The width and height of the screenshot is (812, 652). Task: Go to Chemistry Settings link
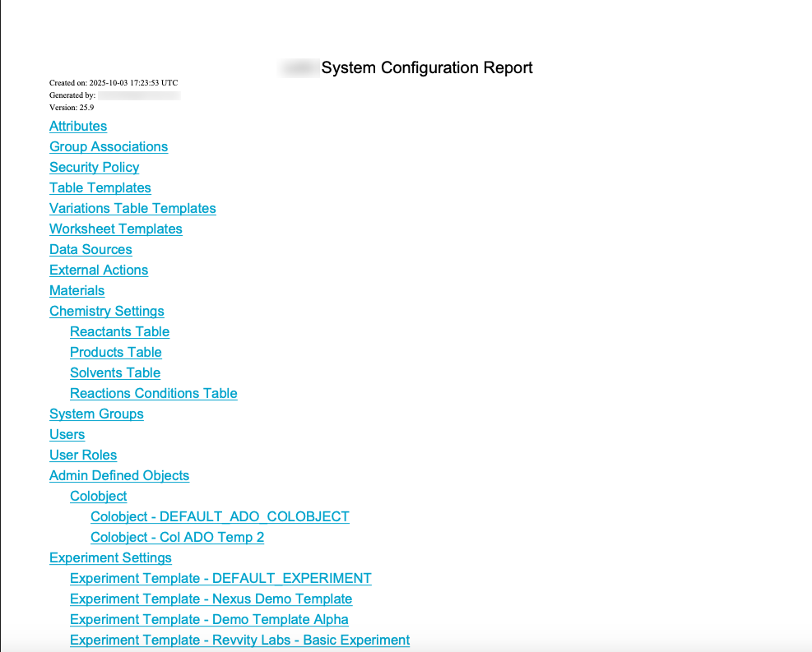[x=107, y=311]
